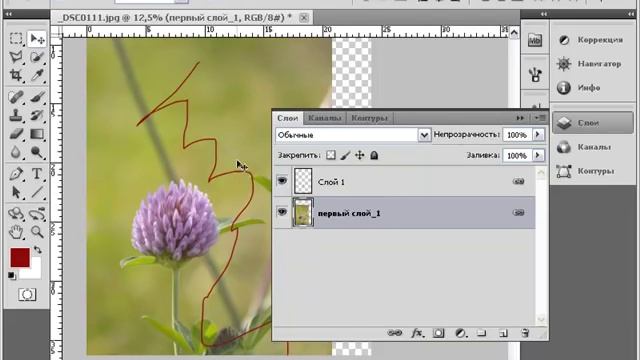Image resolution: width=640 pixels, height=360 pixels.
Task: Reset default foreground and background colors
Action: pyautogui.click(x=12, y=276)
